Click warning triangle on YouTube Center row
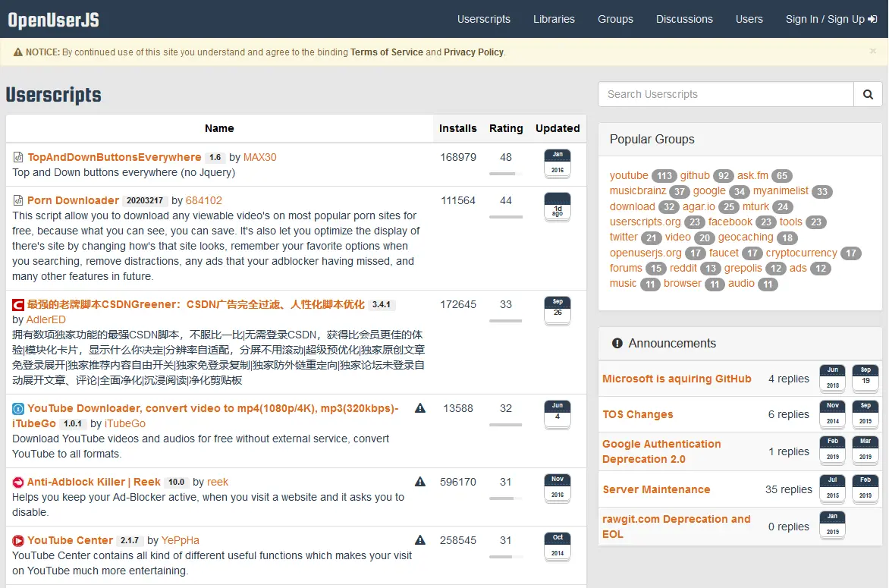The height and width of the screenshot is (588, 889). (x=420, y=540)
